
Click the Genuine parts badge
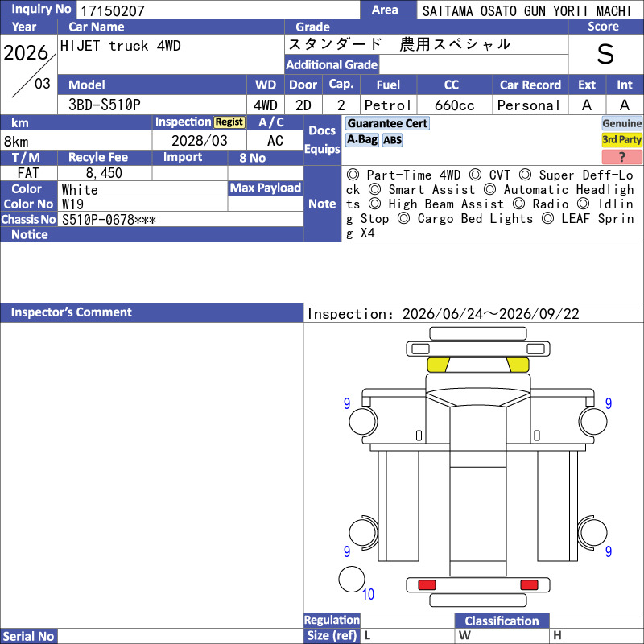[x=621, y=123]
